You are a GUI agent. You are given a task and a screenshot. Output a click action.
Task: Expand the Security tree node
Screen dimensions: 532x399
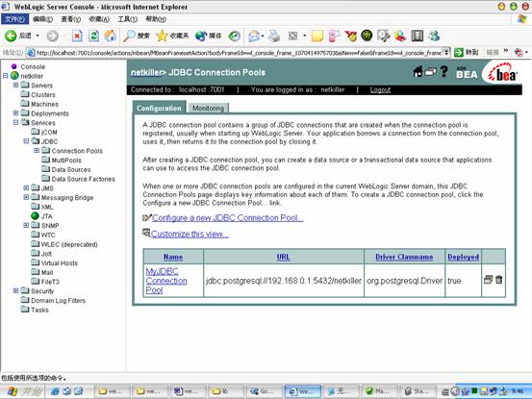click(x=15, y=290)
